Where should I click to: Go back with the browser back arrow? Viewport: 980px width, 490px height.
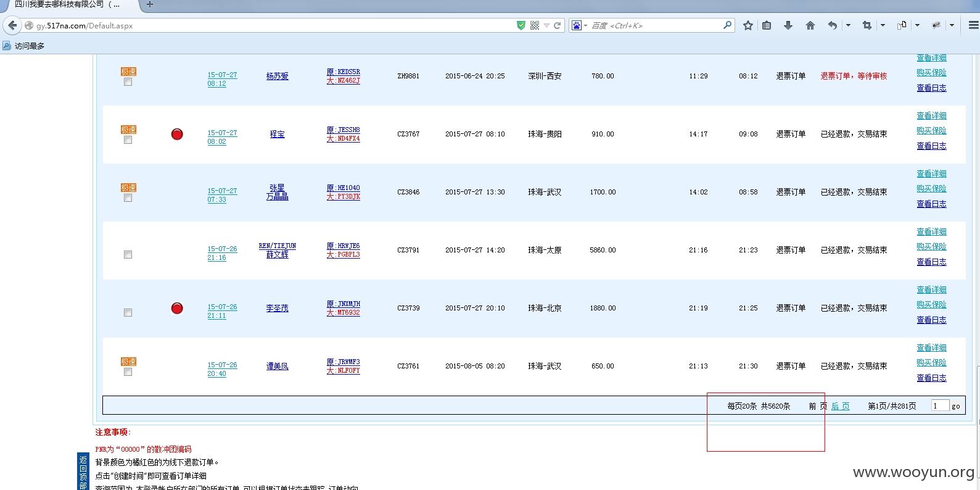(x=12, y=25)
